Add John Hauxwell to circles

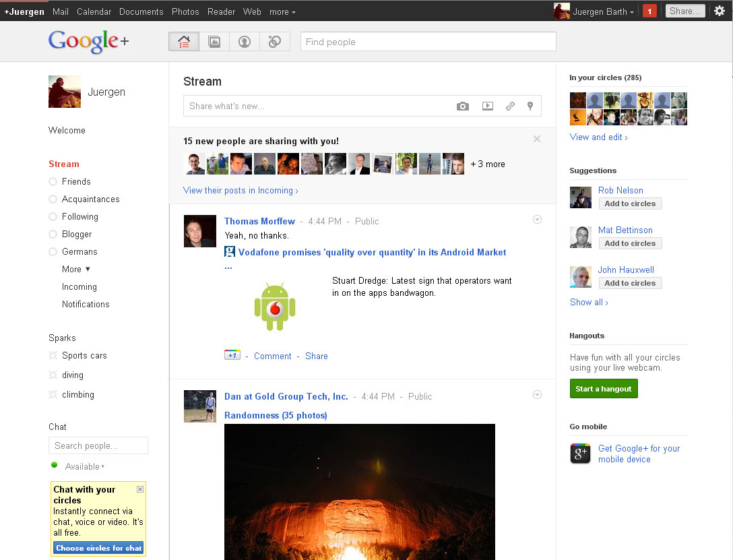630,283
